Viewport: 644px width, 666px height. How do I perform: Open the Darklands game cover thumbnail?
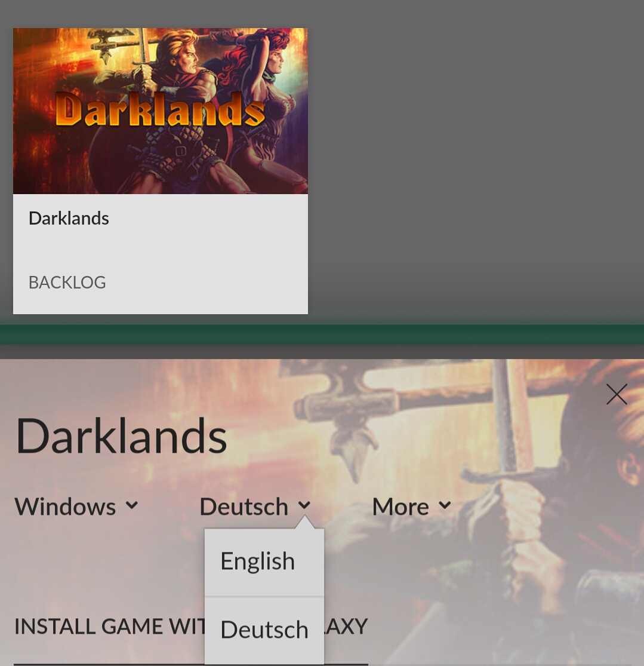(161, 111)
